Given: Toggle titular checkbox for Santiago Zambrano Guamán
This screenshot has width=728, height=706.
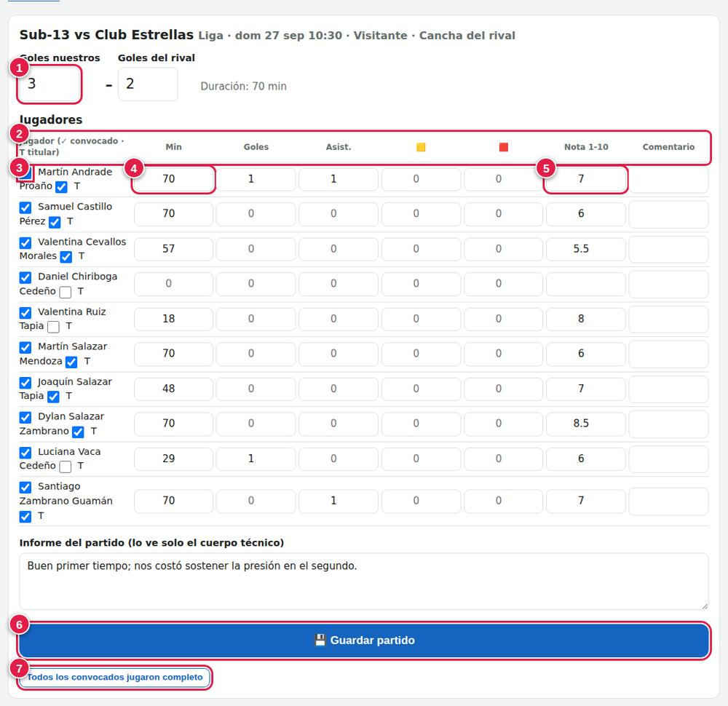Looking at the screenshot, I should [25, 516].
